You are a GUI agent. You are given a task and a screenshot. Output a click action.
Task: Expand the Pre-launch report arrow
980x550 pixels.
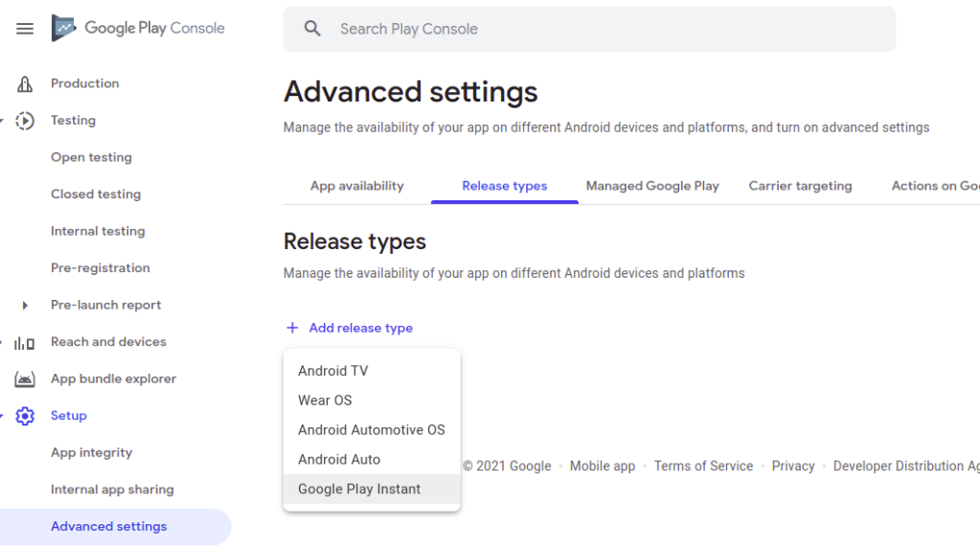[25, 305]
